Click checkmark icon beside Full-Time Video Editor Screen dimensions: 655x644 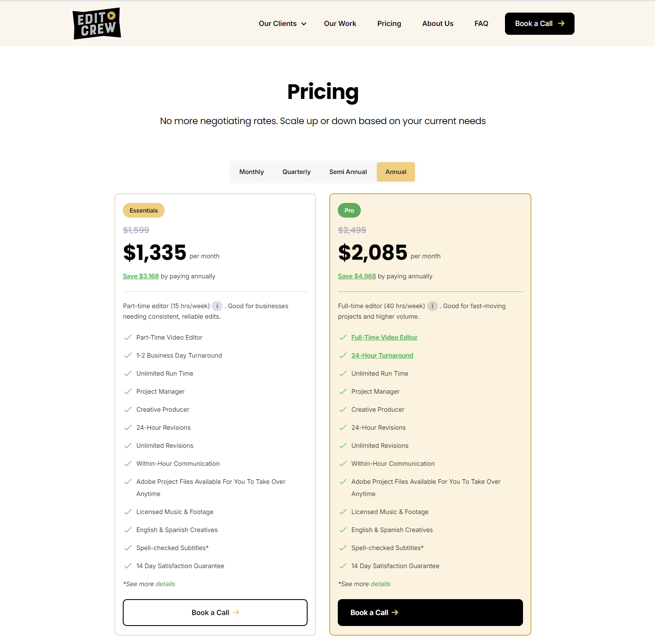pyautogui.click(x=343, y=338)
